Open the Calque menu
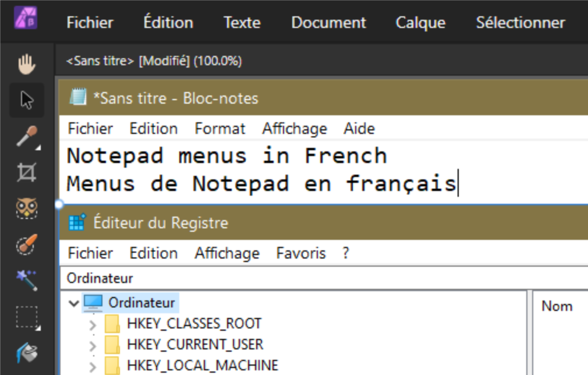This screenshot has width=588, height=375. pyautogui.click(x=421, y=23)
